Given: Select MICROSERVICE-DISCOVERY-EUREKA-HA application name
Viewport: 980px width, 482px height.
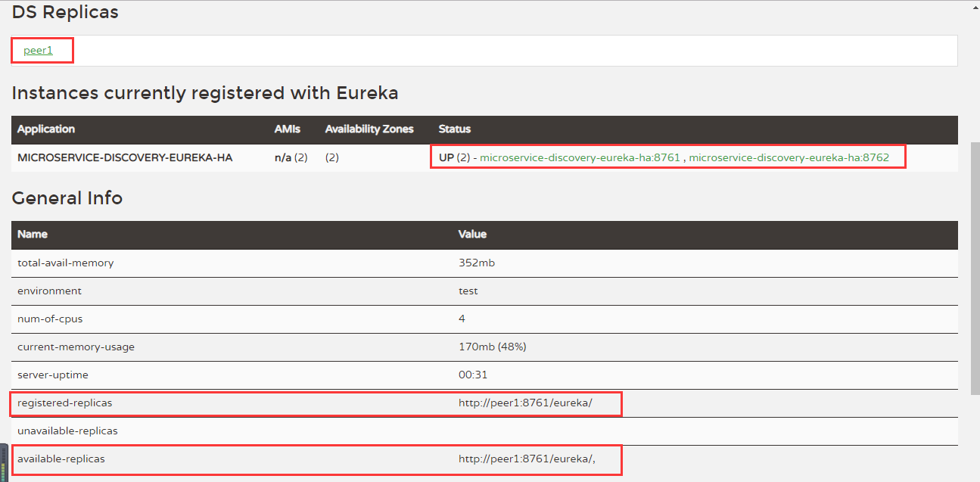Looking at the screenshot, I should coord(125,157).
